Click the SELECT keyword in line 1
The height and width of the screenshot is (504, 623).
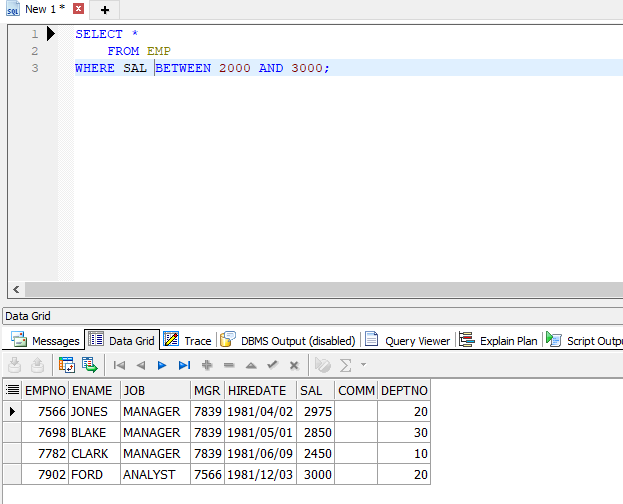[99, 34]
